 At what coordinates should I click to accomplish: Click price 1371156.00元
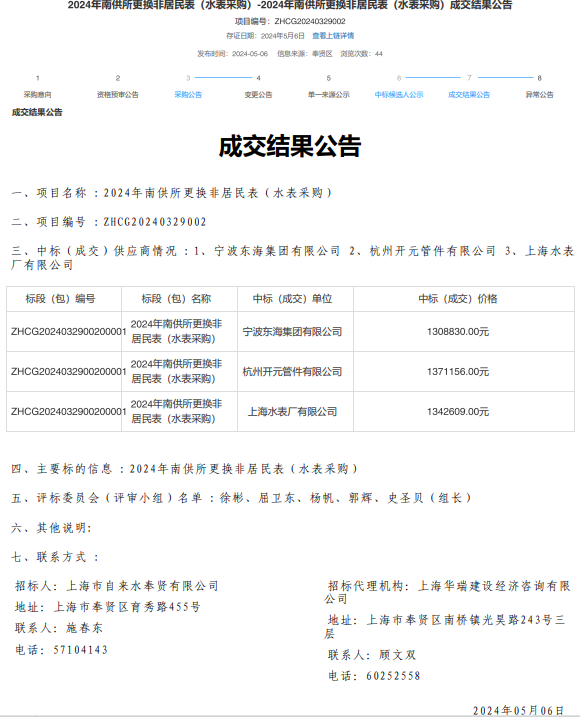[458, 372]
